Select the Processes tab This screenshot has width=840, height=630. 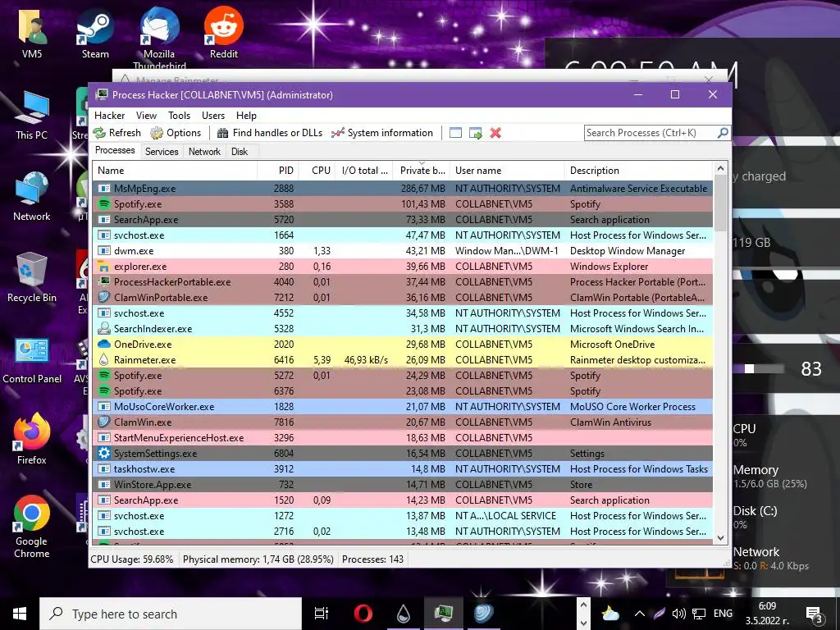(x=115, y=151)
